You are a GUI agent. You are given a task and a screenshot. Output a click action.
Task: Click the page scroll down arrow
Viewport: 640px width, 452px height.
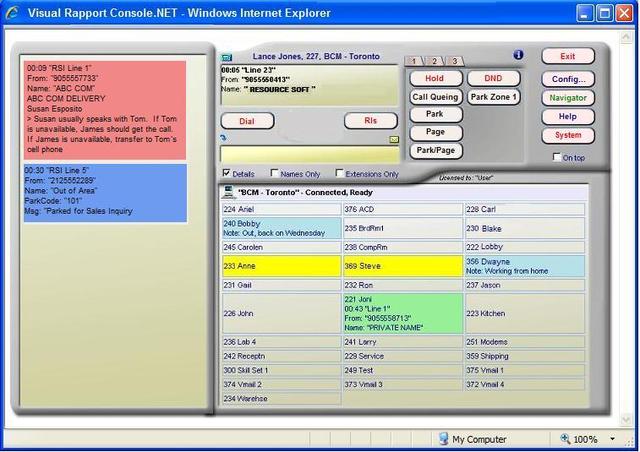[626, 419]
